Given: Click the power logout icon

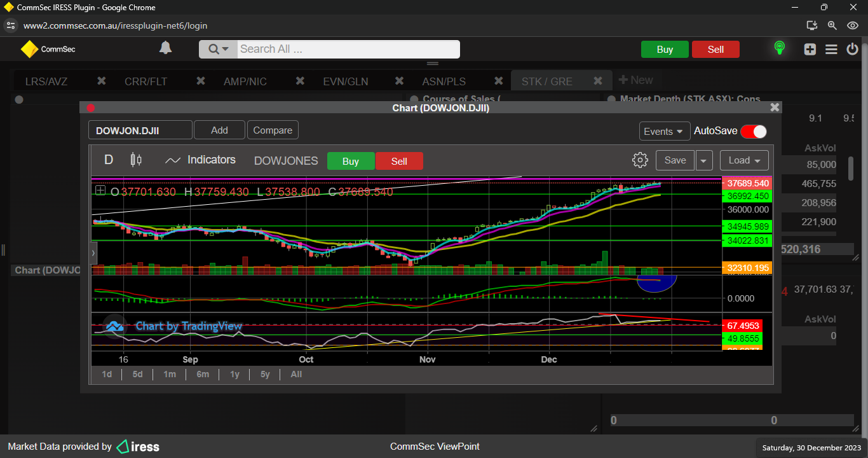Looking at the screenshot, I should (x=853, y=50).
